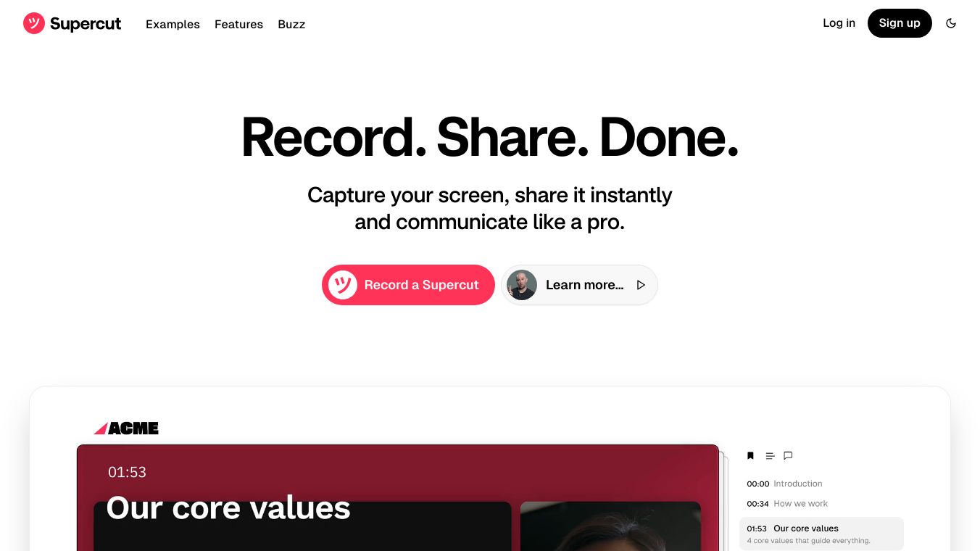Click the Our core values video preview

pos(398,498)
